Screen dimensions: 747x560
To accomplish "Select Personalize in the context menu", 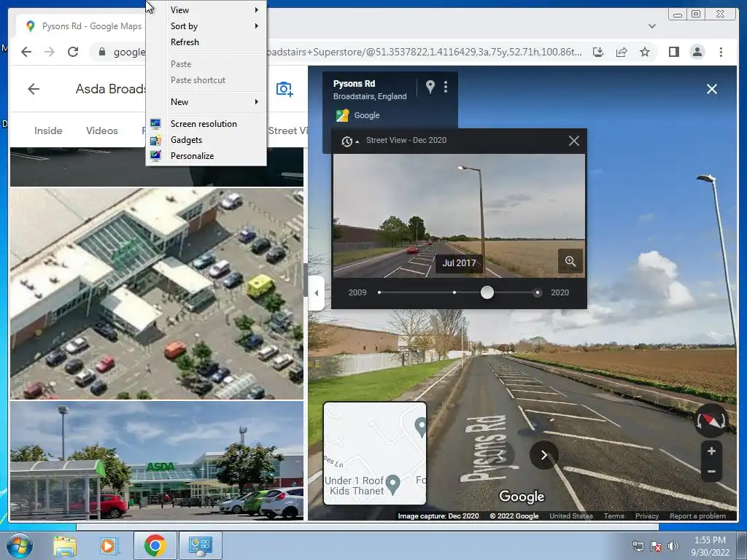I will tap(206, 156).
